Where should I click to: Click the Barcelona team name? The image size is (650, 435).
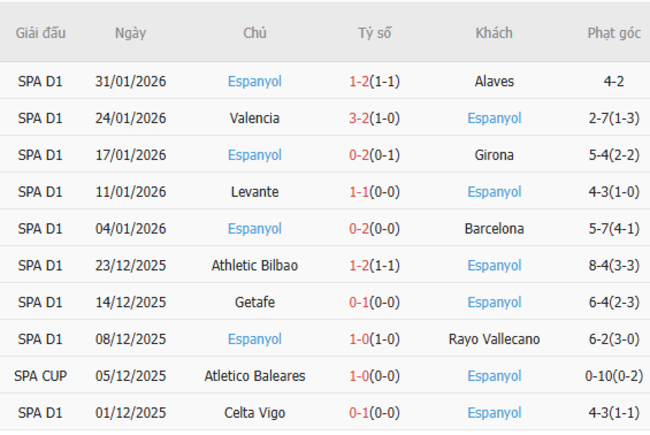(494, 229)
